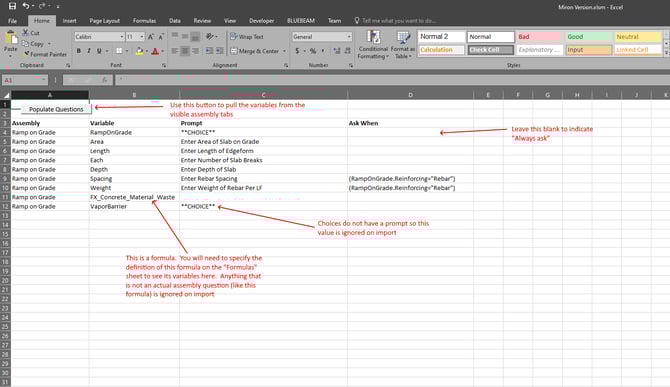The image size is (670, 387).
Task: Open the Fill Color dropdown arrow
Action: 147,51
